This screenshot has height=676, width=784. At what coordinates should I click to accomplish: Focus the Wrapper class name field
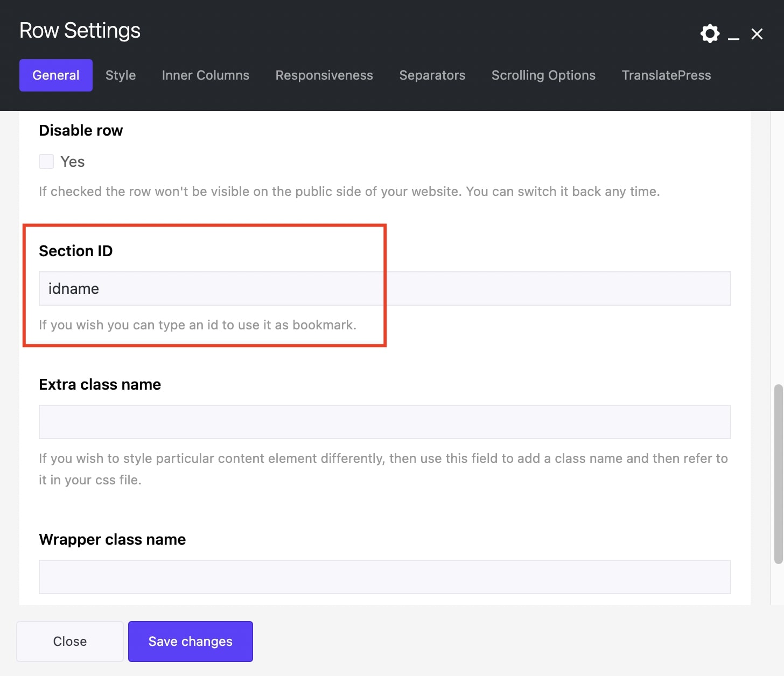tap(384, 577)
